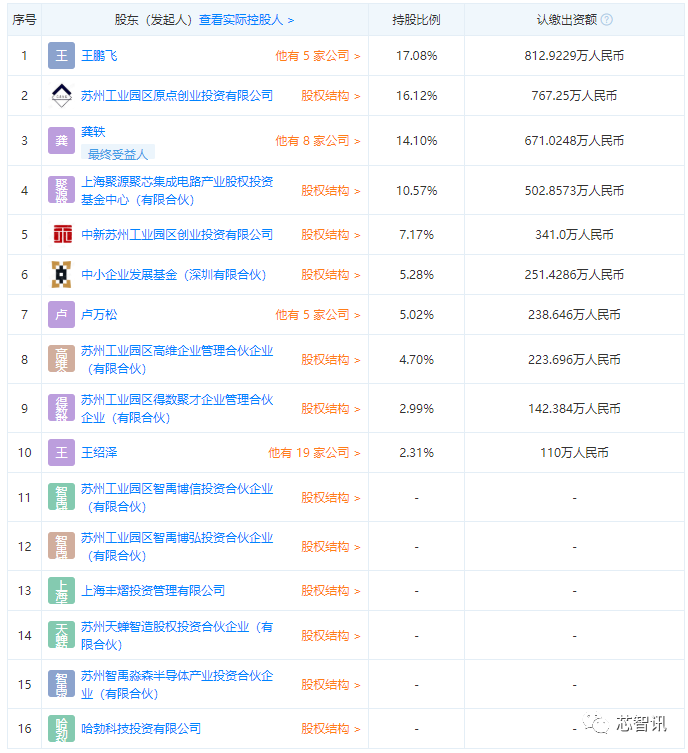
Task: Click the help icon next to 认缴出资额
Action: (x=607, y=20)
